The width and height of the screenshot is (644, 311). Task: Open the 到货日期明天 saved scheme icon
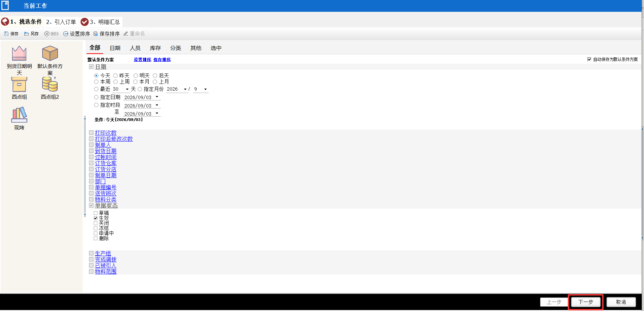[x=19, y=53]
